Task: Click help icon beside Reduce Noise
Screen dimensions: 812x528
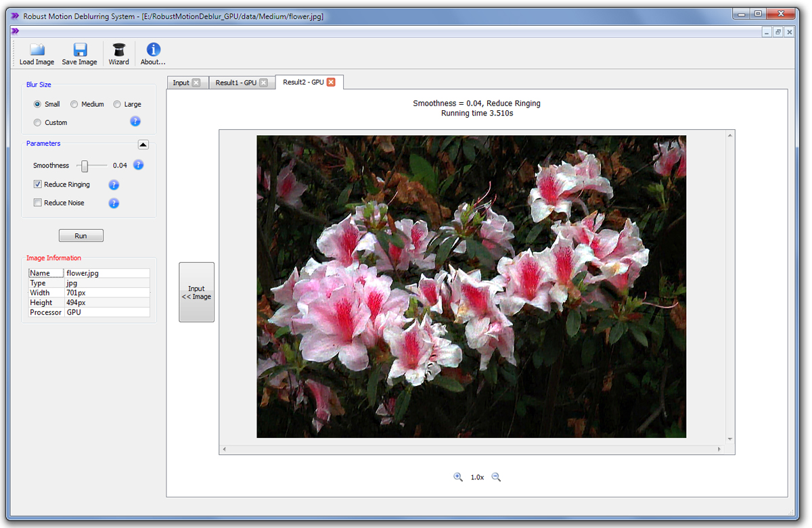Action: [x=114, y=203]
